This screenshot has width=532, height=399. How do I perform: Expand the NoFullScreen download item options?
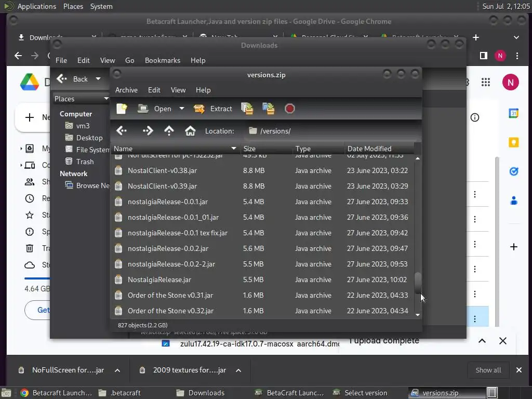coord(117,370)
